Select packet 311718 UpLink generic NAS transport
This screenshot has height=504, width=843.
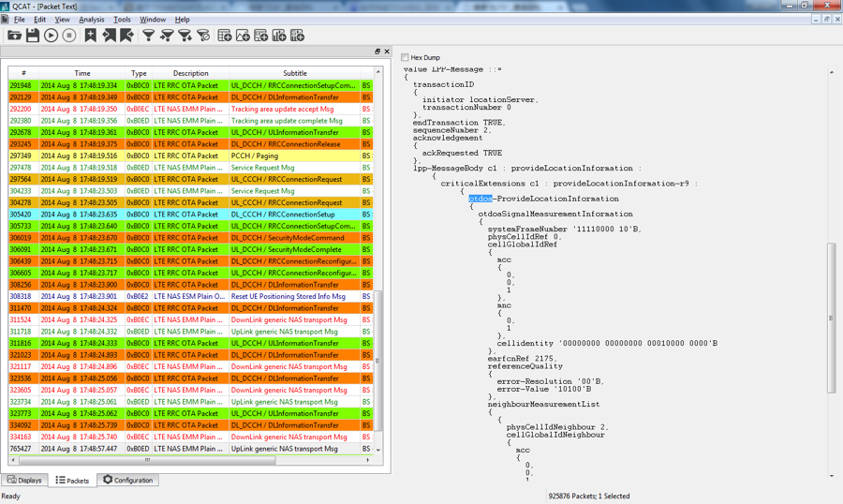(191, 332)
